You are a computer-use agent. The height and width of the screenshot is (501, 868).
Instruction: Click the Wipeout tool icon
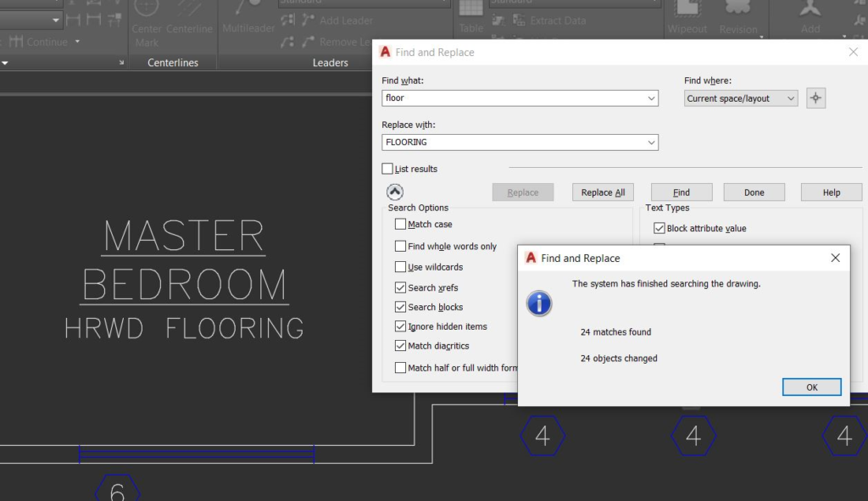(687, 17)
